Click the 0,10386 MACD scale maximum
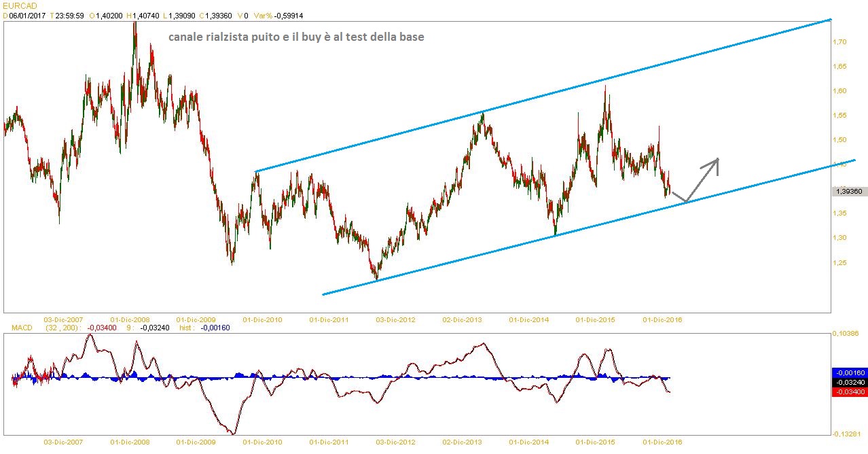The width and height of the screenshot is (868, 454). (x=846, y=334)
